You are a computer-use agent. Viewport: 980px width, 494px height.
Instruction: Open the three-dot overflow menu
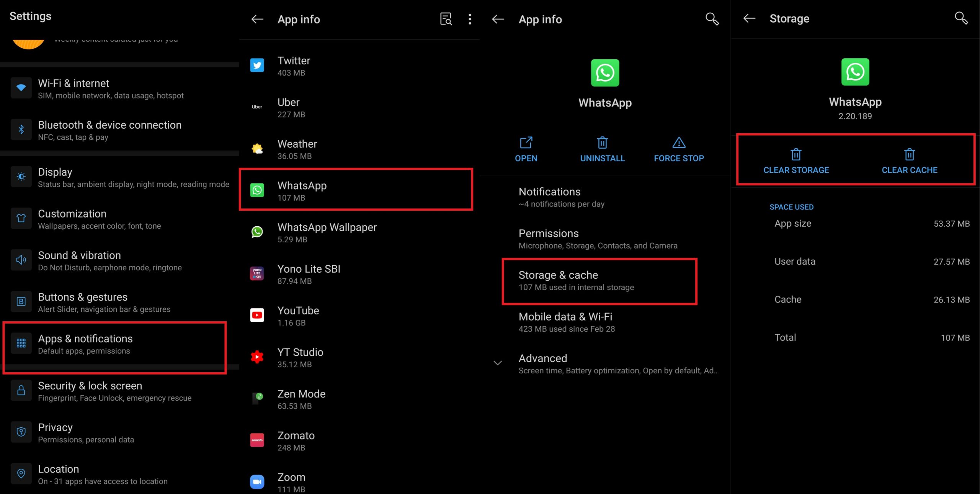[470, 19]
